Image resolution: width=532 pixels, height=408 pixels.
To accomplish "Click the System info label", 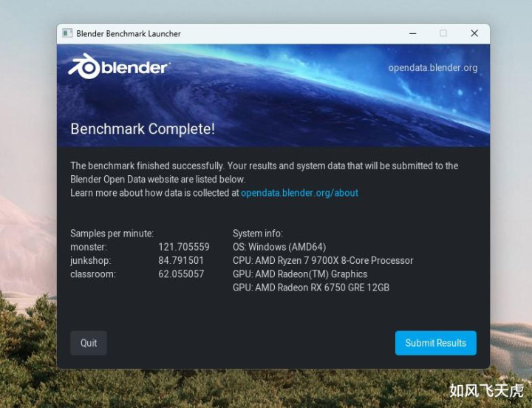I will (258, 234).
